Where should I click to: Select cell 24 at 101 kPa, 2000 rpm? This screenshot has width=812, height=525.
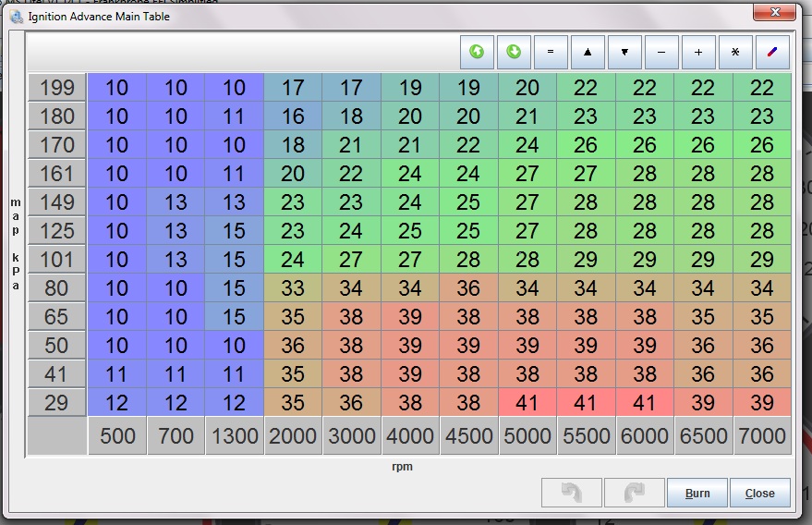pyautogui.click(x=293, y=260)
